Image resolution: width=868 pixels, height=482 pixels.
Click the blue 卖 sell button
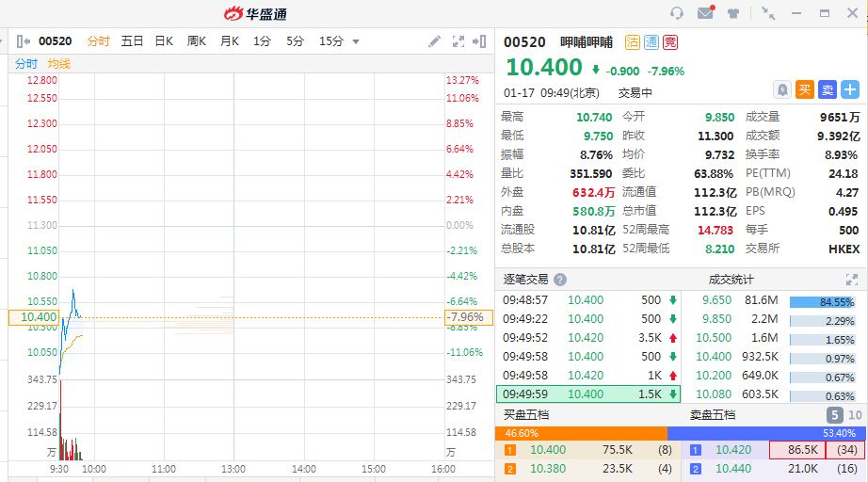pyautogui.click(x=828, y=89)
